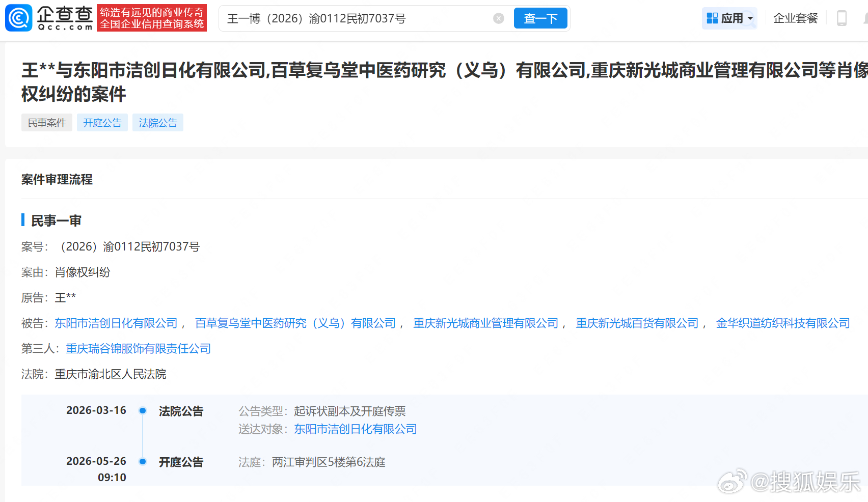Select the 开庭公告 tag
This screenshot has width=868, height=502.
coord(102,122)
